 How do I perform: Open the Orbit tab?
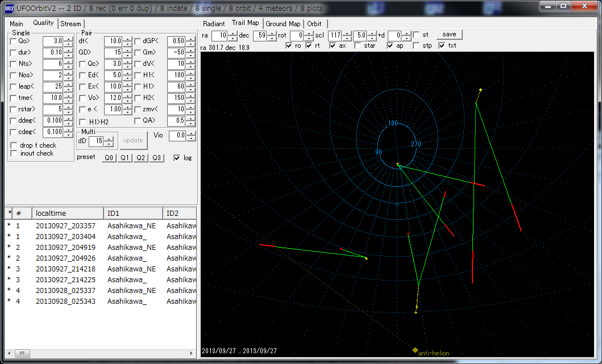[314, 24]
